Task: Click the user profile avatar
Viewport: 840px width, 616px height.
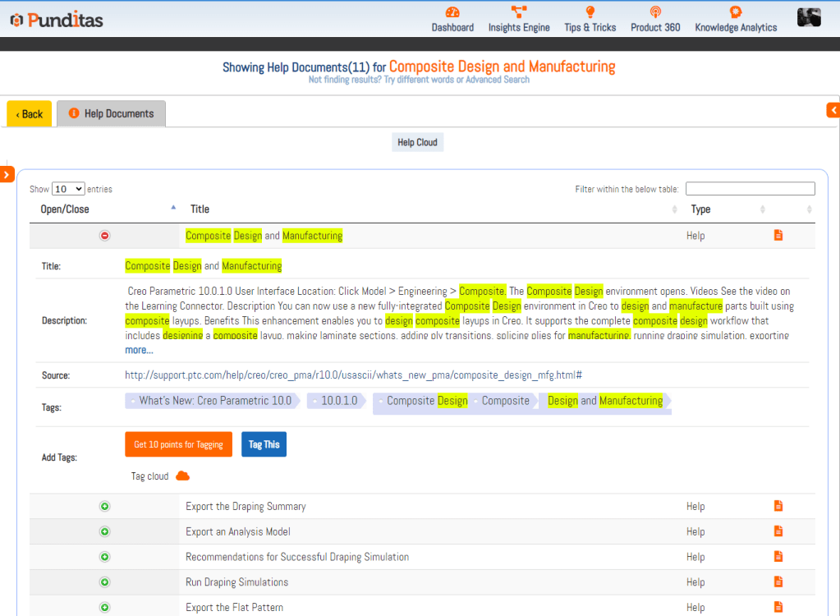Action: (809, 17)
